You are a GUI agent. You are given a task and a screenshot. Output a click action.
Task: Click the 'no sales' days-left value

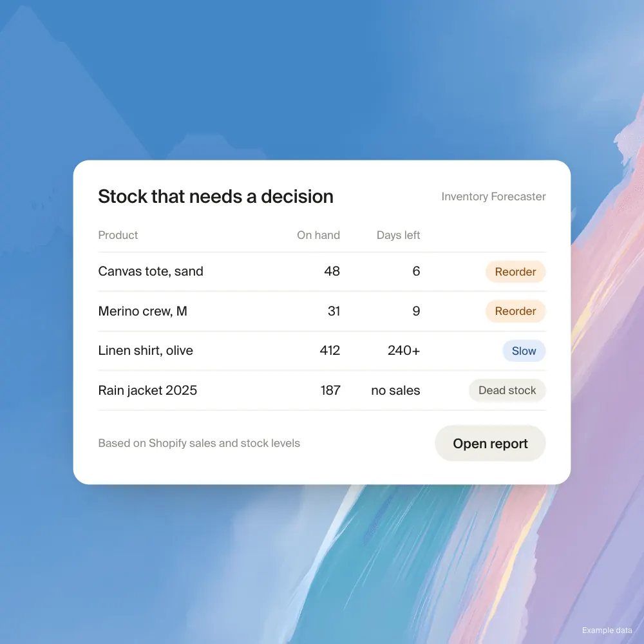click(395, 390)
